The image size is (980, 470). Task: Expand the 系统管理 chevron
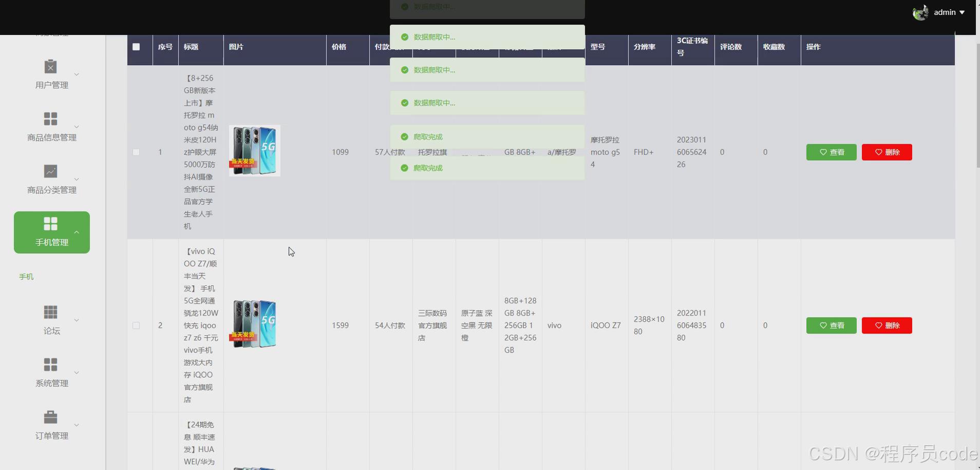coord(77,373)
